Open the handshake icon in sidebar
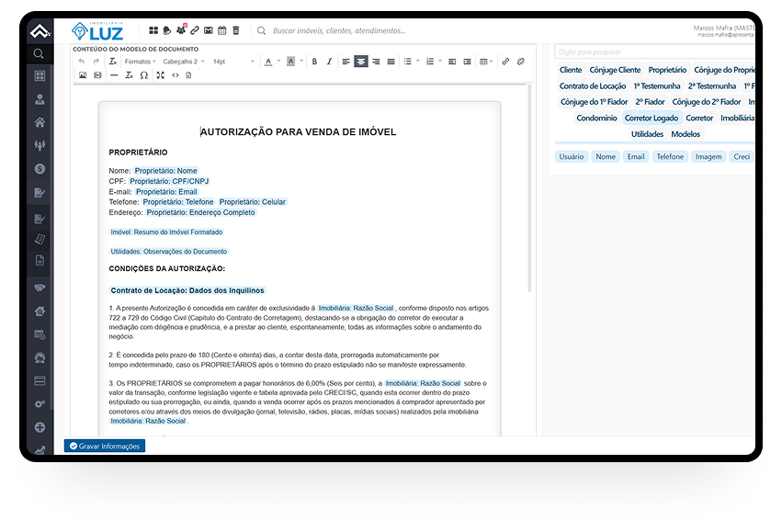782x532 pixels. 40,288
